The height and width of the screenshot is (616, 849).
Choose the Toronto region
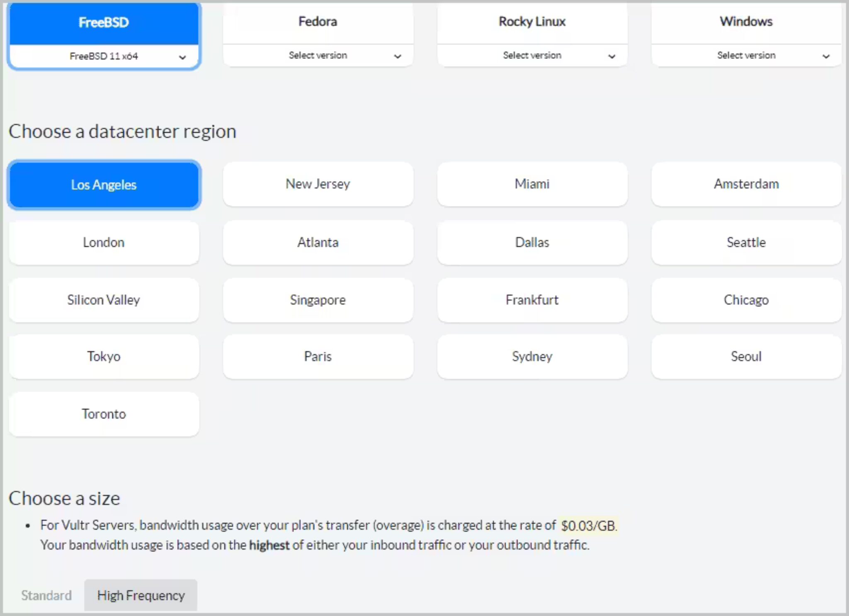tap(104, 414)
